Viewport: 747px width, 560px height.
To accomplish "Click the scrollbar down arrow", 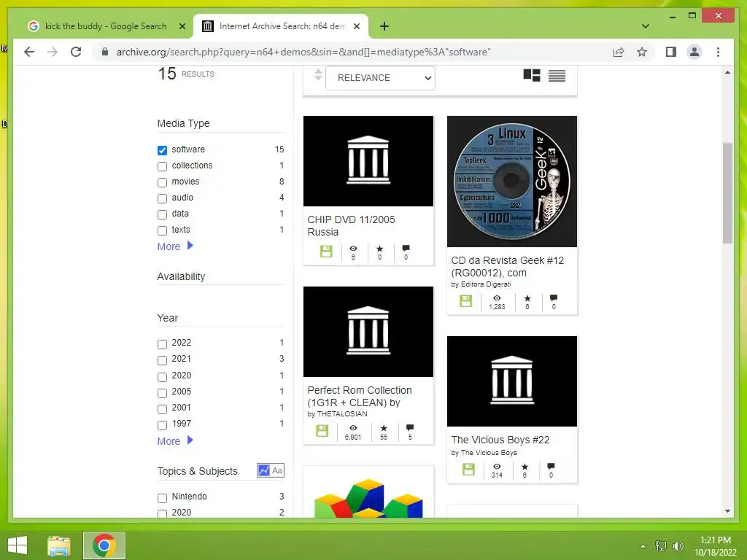I will pos(727,511).
